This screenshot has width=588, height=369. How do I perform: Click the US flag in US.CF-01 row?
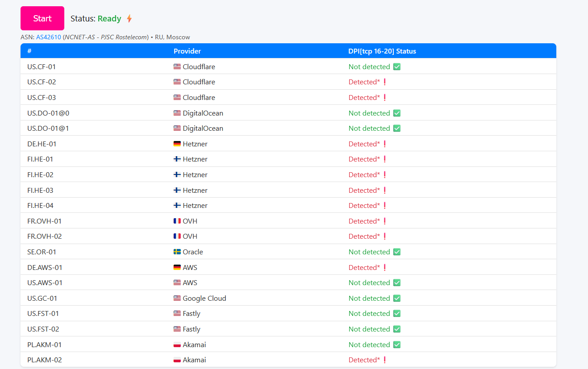(x=177, y=66)
